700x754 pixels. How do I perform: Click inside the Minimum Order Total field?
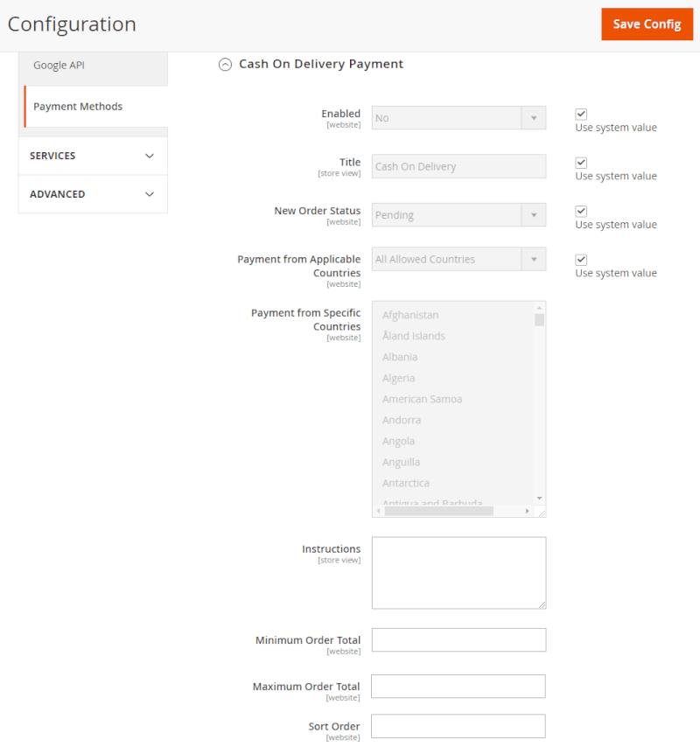point(458,639)
